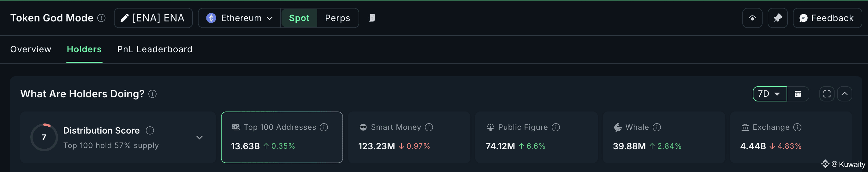Image resolution: width=868 pixels, height=172 pixels.
Task: Open the 7D timeframe dropdown
Action: 769,94
